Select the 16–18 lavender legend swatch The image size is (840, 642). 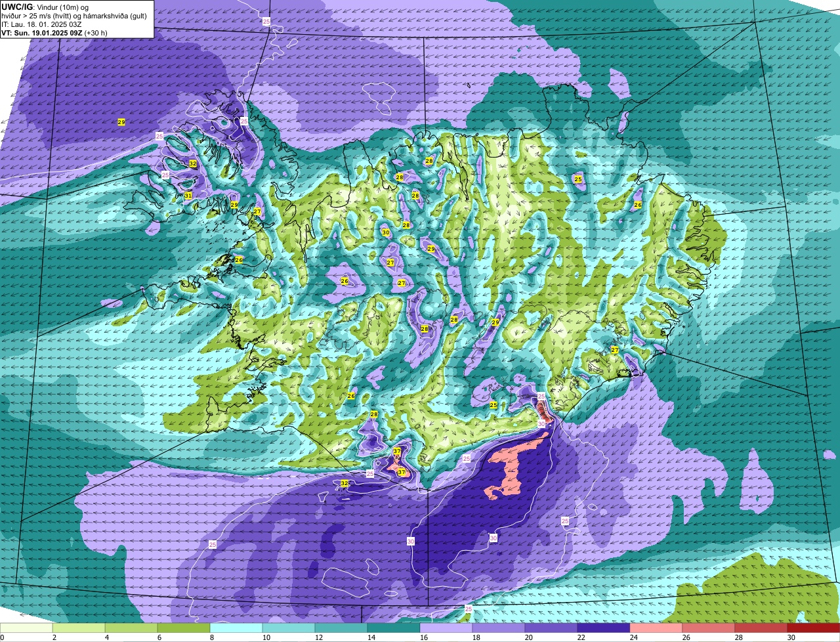(x=446, y=628)
